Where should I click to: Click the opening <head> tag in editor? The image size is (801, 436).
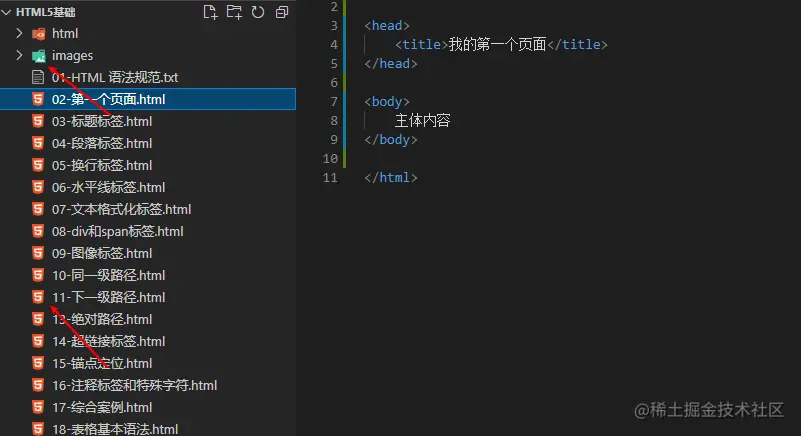tap(387, 26)
